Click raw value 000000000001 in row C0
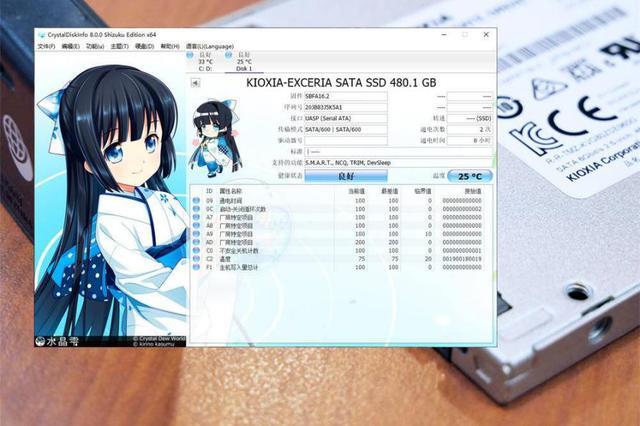The width and height of the screenshot is (640, 426). tap(462, 251)
